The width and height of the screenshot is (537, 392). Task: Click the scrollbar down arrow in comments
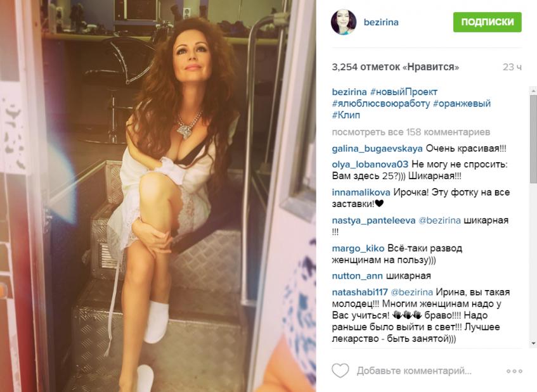pos(533,343)
